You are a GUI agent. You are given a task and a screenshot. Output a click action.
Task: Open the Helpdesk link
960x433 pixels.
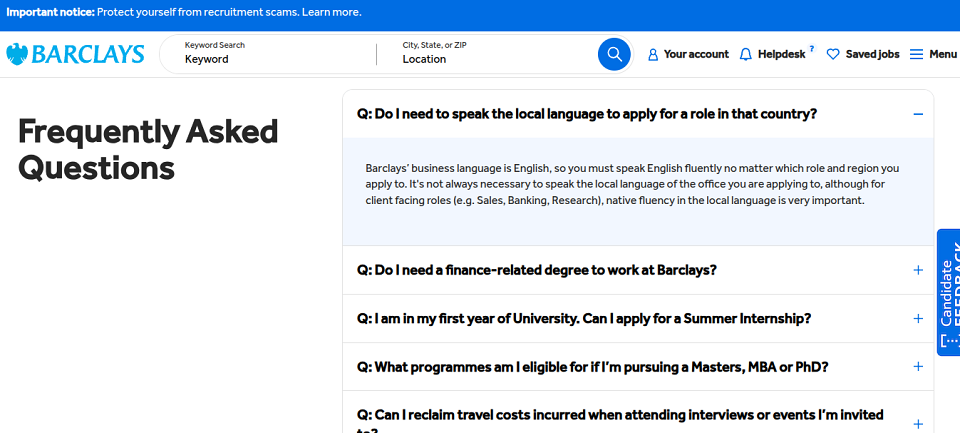coord(782,55)
